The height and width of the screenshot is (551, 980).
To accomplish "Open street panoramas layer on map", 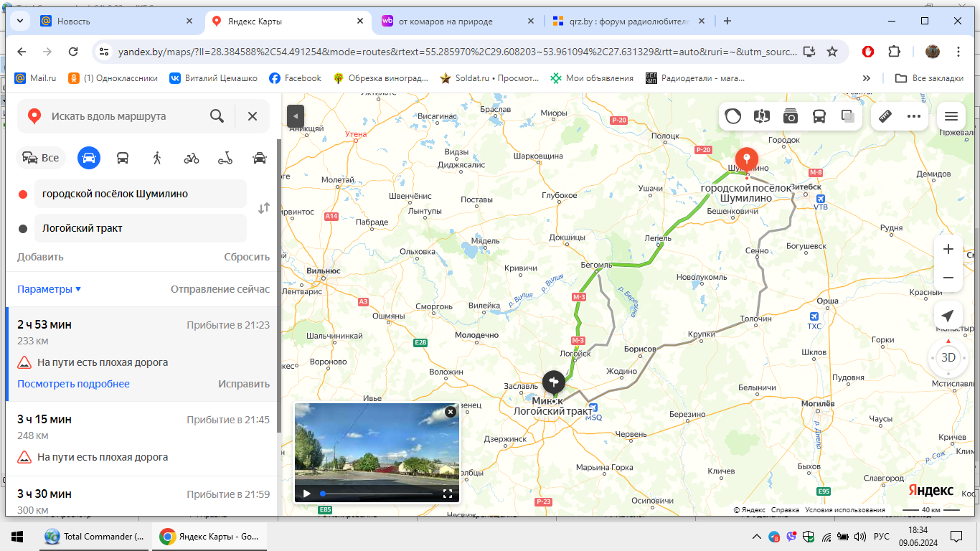I will pyautogui.click(x=761, y=116).
